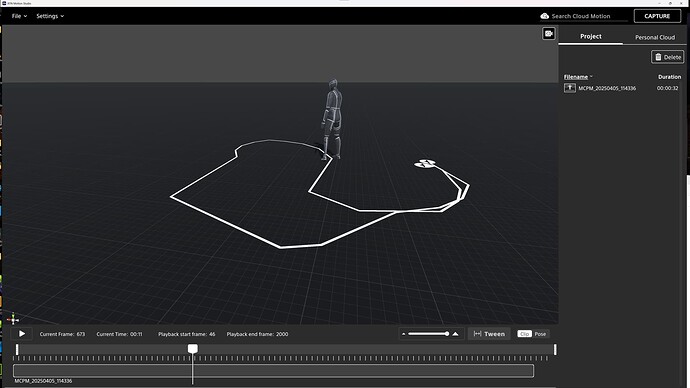The height and width of the screenshot is (388, 690).
Task: Click the playhead marker on the timeline
Action: click(193, 349)
